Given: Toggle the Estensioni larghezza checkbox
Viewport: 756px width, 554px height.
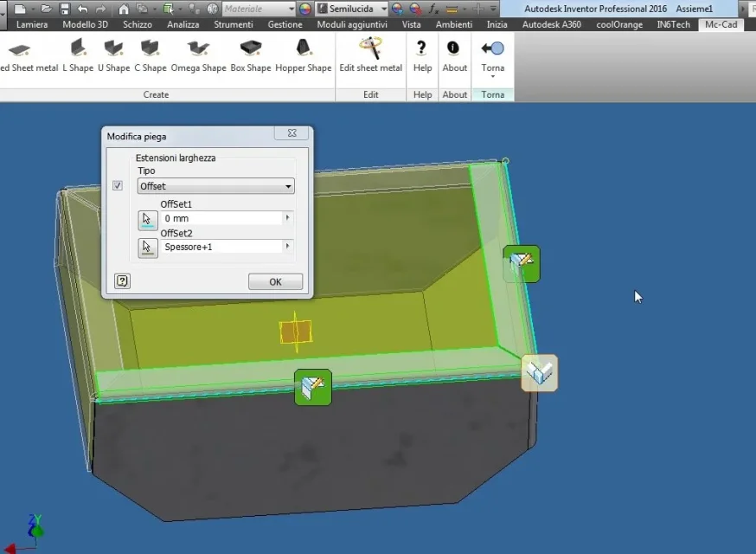Looking at the screenshot, I should pos(118,185).
